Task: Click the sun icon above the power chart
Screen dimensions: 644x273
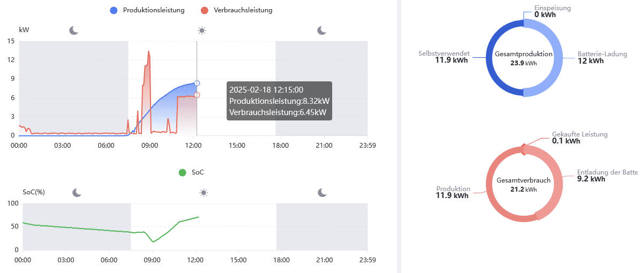Action: click(x=201, y=30)
